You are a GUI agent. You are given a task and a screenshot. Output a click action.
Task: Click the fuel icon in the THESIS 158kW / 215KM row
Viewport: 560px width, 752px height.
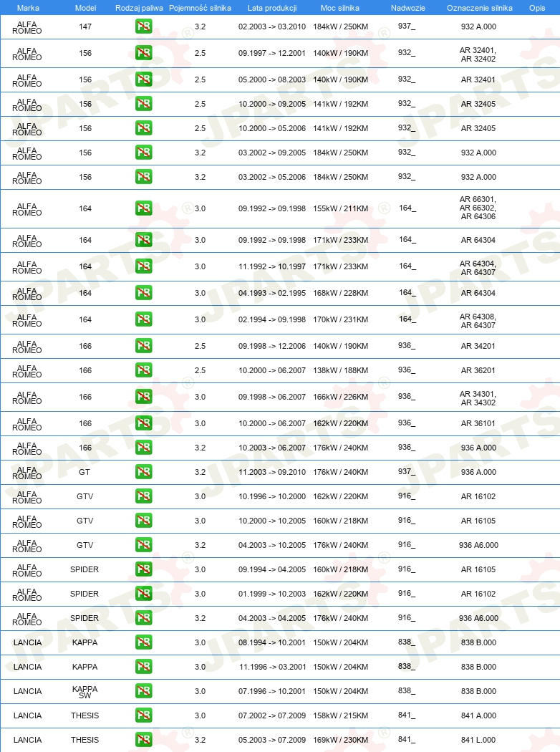143,715
